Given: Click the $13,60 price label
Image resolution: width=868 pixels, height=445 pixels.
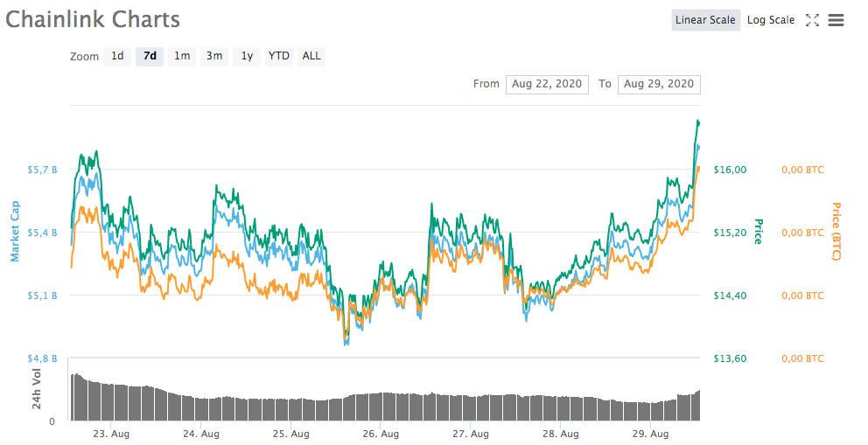Looking at the screenshot, I should (x=730, y=358).
